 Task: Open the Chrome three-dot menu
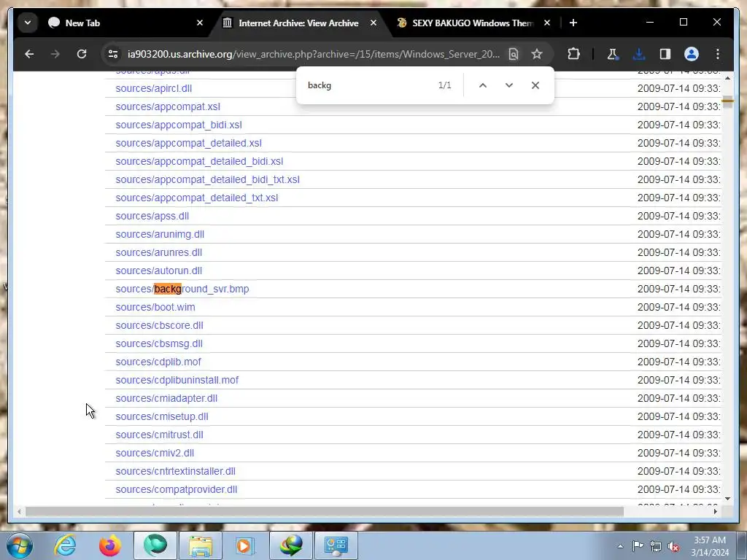pyautogui.click(x=718, y=54)
